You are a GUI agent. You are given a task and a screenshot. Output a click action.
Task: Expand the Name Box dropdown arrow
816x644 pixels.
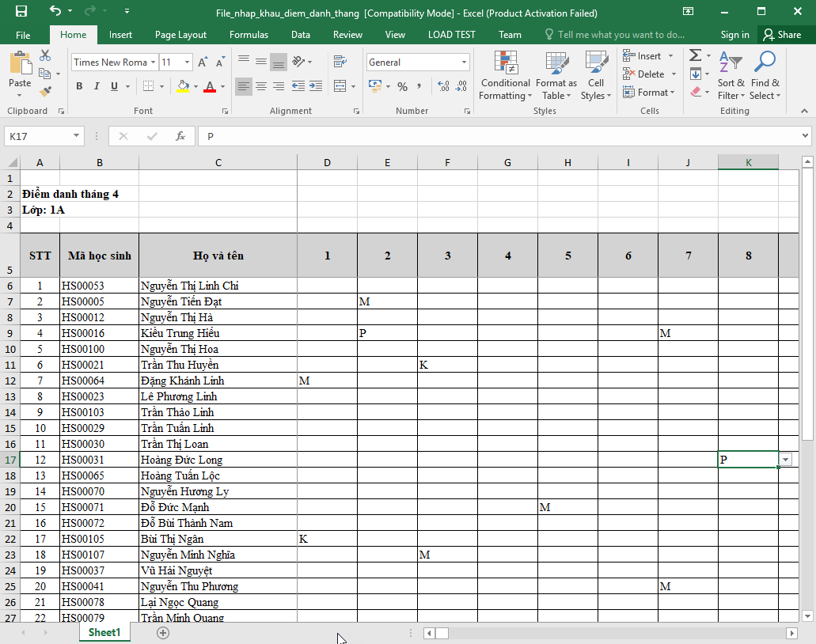pyautogui.click(x=76, y=136)
